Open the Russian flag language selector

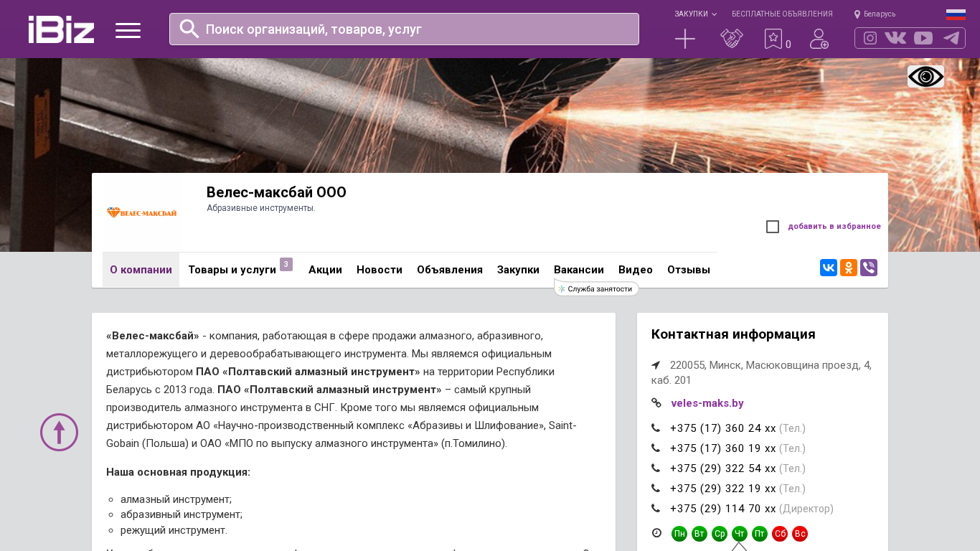click(x=956, y=14)
